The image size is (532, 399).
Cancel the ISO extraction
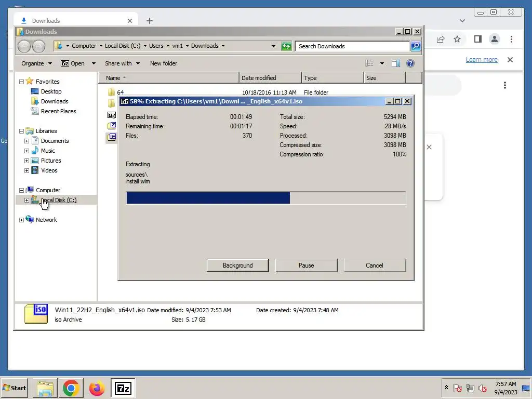[x=375, y=265]
